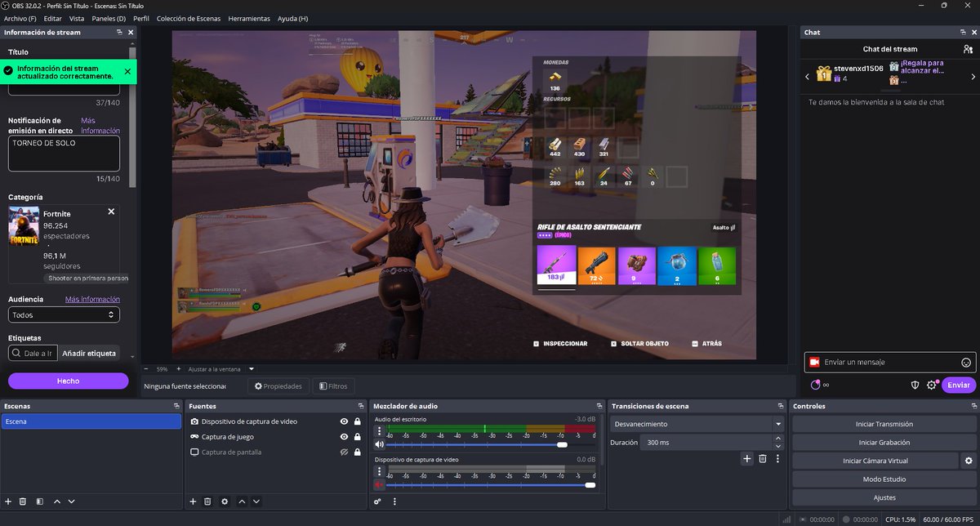Move the source down in Fuentes panel

[256, 501]
